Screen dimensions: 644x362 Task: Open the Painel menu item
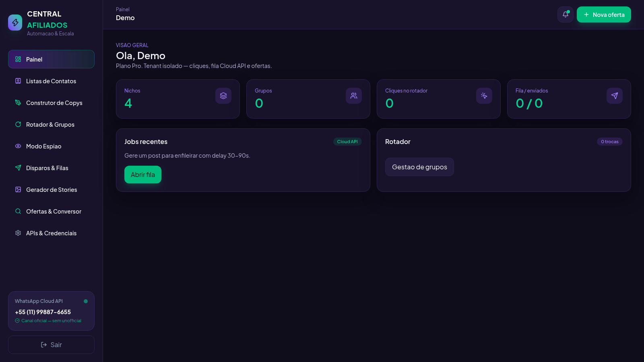[51, 59]
